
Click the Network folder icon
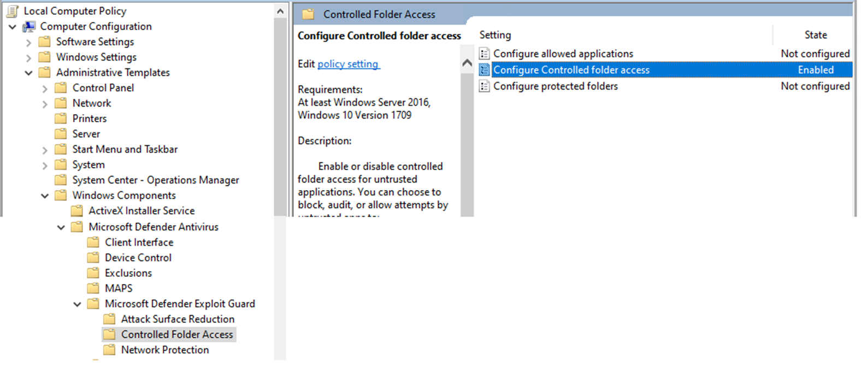click(x=61, y=103)
